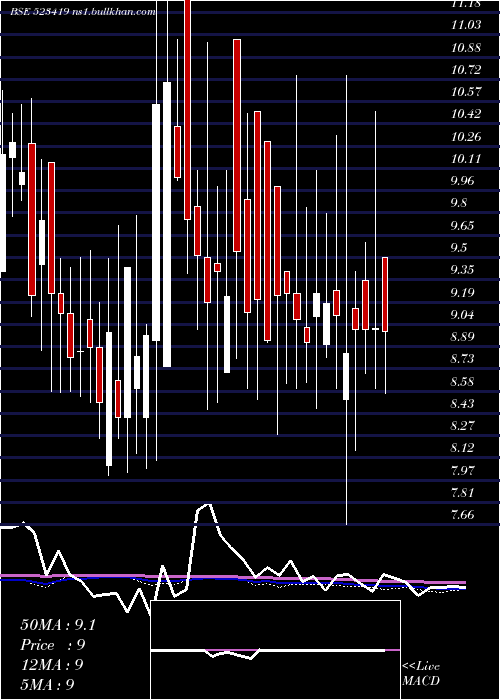Click the 10.88 price axis label
This screenshot has width=500, height=700.
466,47
